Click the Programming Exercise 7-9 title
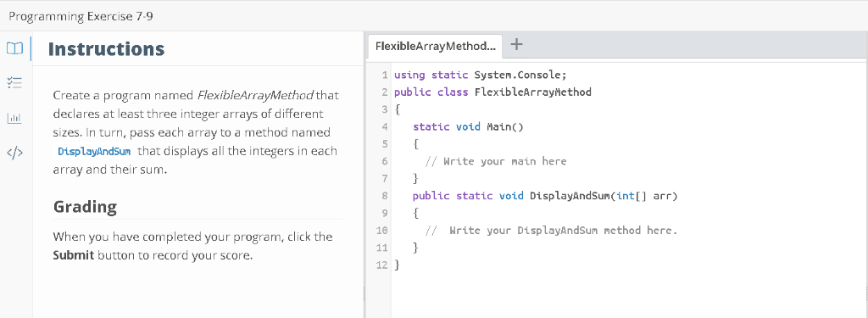The image size is (868, 318). [81, 16]
